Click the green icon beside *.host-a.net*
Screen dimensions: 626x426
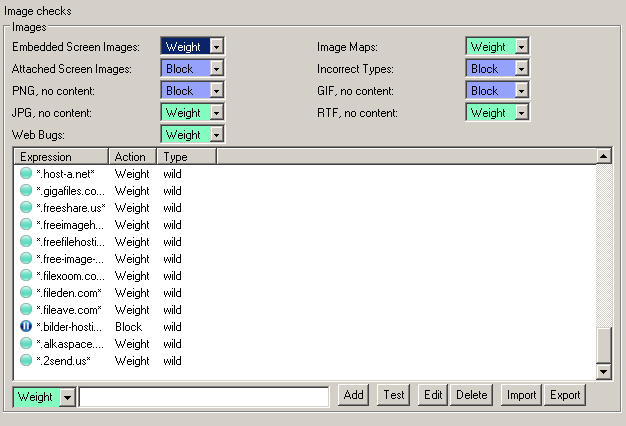pyautogui.click(x=26, y=174)
